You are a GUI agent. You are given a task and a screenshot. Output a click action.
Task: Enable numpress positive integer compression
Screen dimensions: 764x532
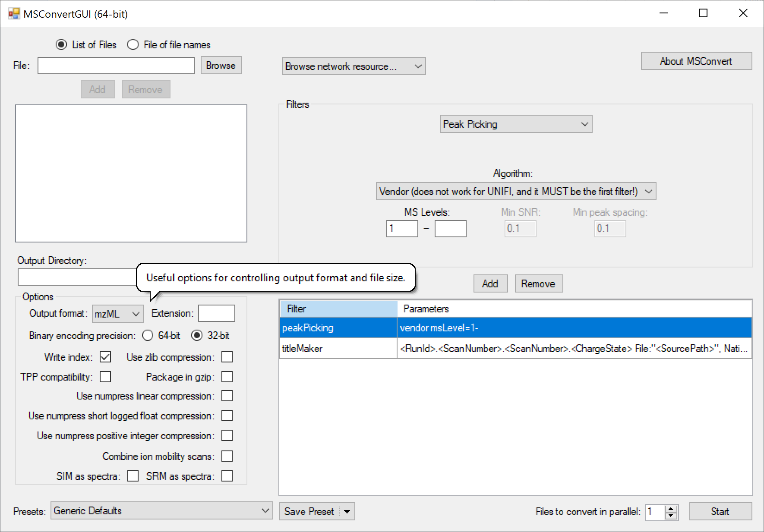[227, 435]
